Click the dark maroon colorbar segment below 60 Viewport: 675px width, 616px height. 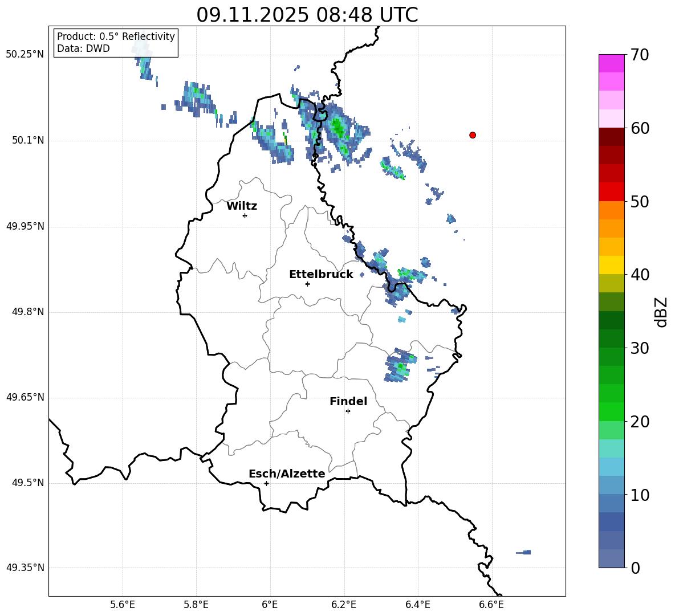click(612, 137)
